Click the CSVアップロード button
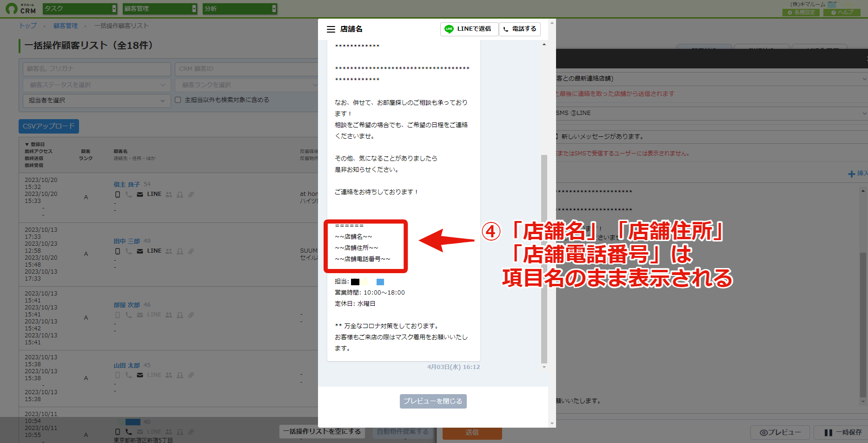This screenshot has height=443, width=868. [x=49, y=126]
